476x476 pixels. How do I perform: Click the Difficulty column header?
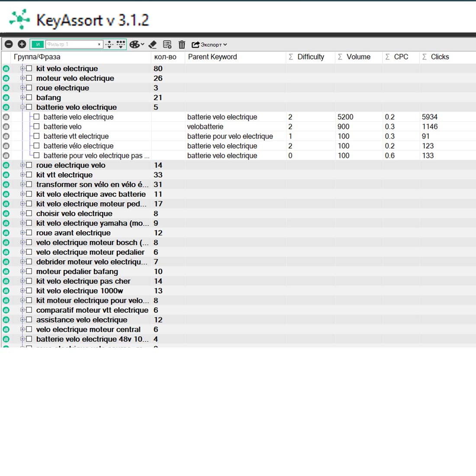[x=310, y=57]
